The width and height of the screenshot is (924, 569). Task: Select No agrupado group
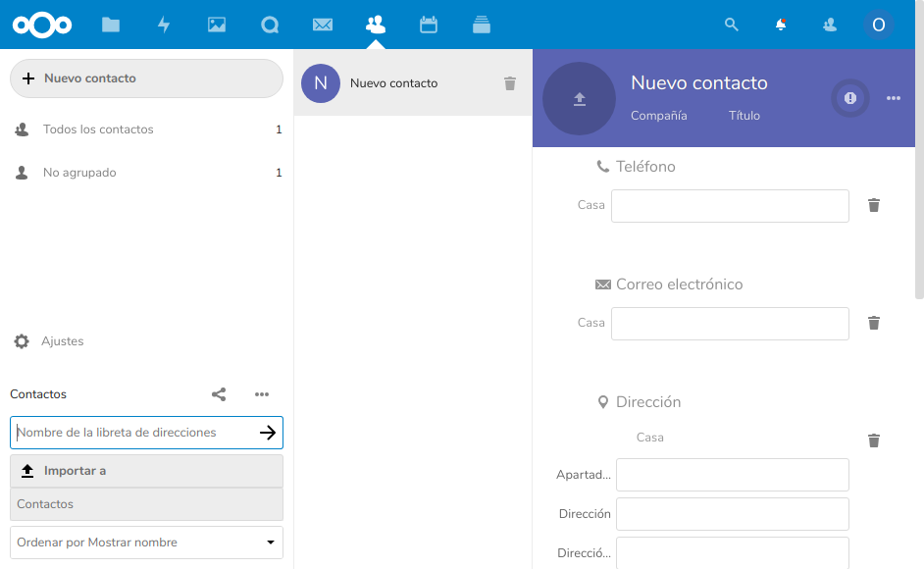(79, 173)
